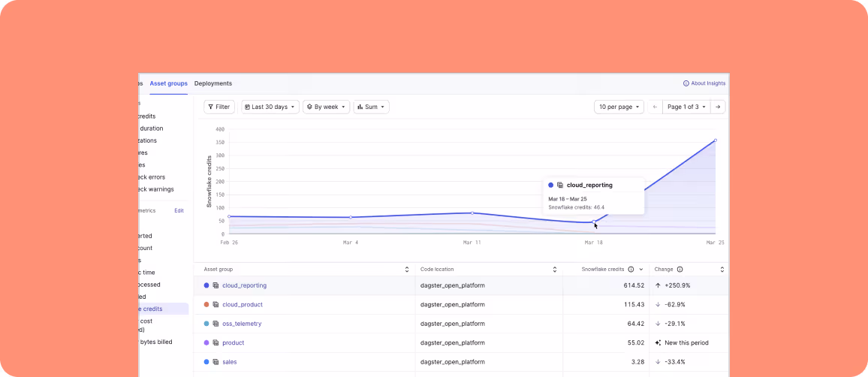
Task: Click the 64.42 credits value
Action: point(635,324)
